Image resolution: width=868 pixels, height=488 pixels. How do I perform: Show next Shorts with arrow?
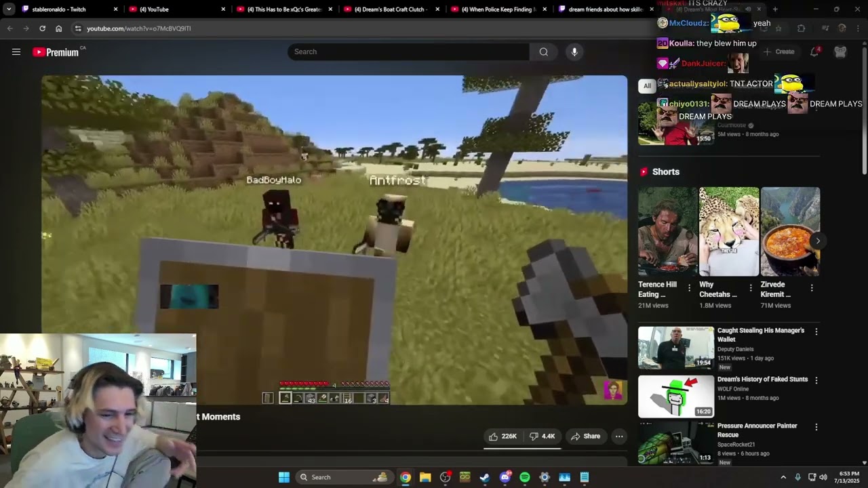click(818, 241)
